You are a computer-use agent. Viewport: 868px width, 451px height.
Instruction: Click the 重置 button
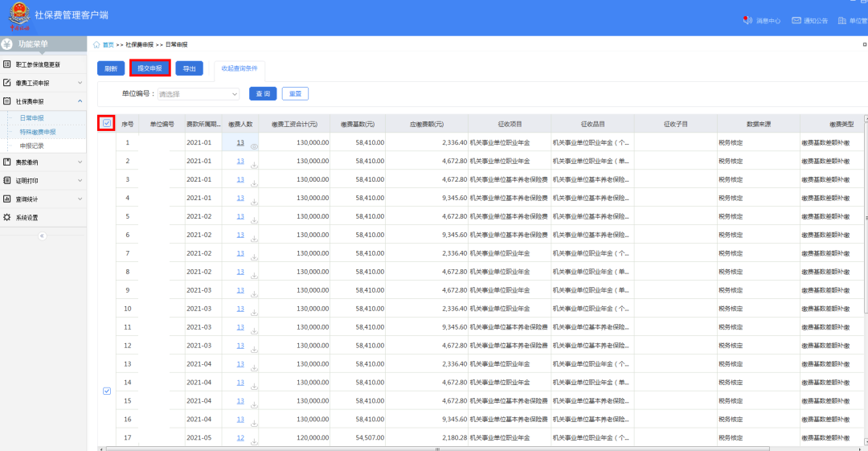(x=295, y=93)
